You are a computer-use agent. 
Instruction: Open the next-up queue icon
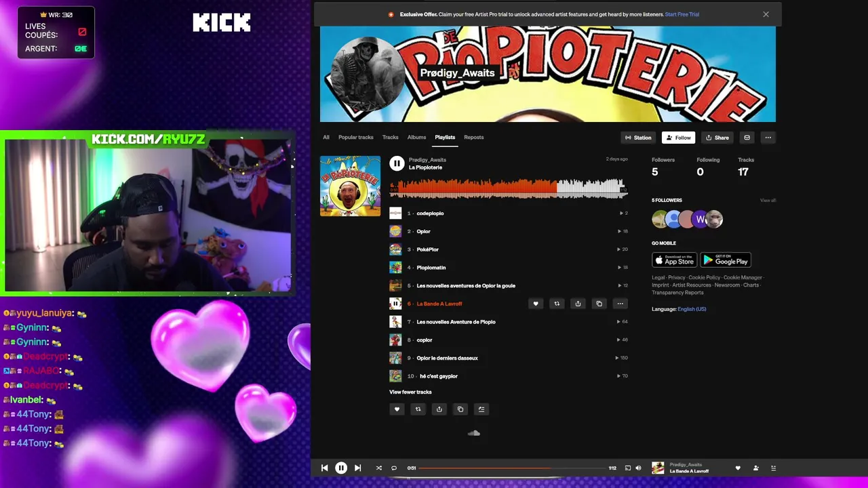(773, 468)
